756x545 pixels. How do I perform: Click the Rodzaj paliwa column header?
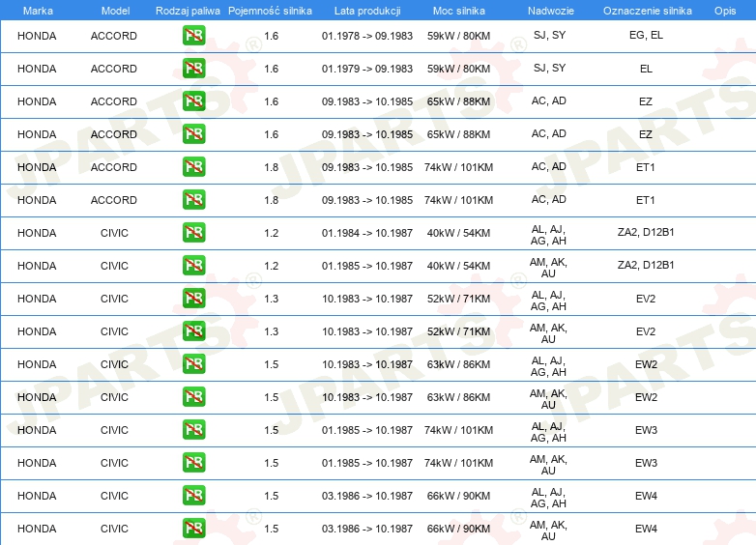pyautogui.click(x=188, y=11)
